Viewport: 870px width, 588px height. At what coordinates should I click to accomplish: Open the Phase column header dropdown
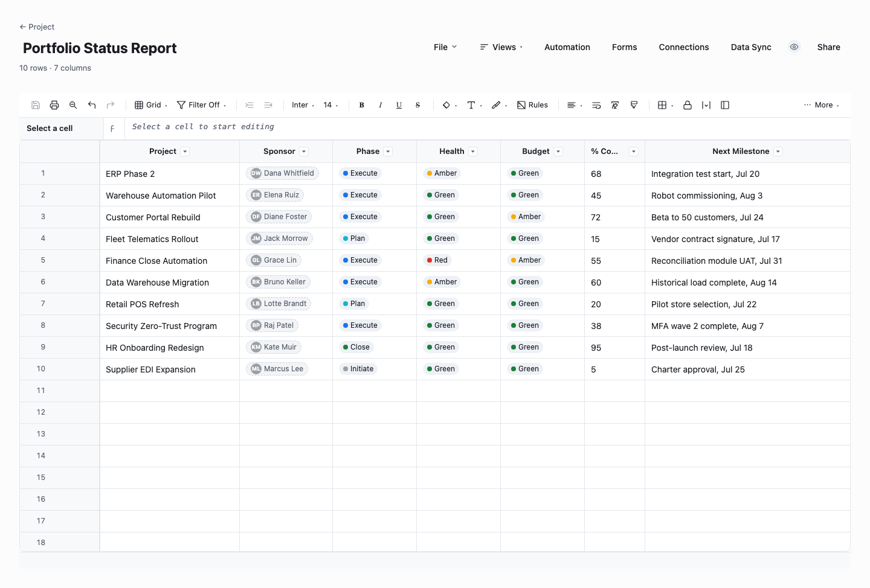pos(388,152)
